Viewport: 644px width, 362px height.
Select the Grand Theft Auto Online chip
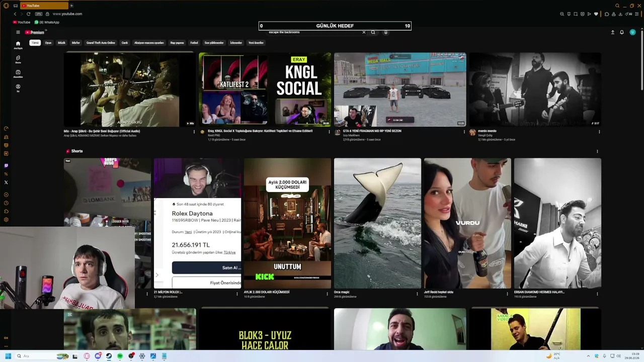[101, 43]
